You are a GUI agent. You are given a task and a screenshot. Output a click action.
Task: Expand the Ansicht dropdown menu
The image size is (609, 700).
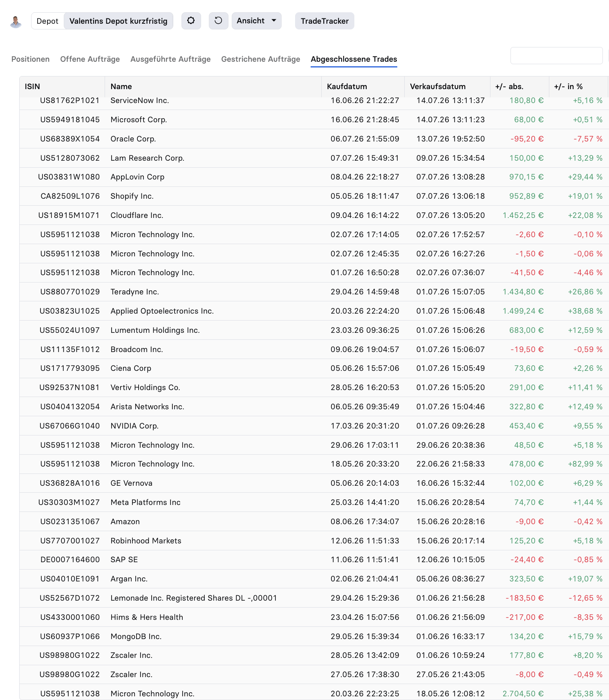pos(256,21)
